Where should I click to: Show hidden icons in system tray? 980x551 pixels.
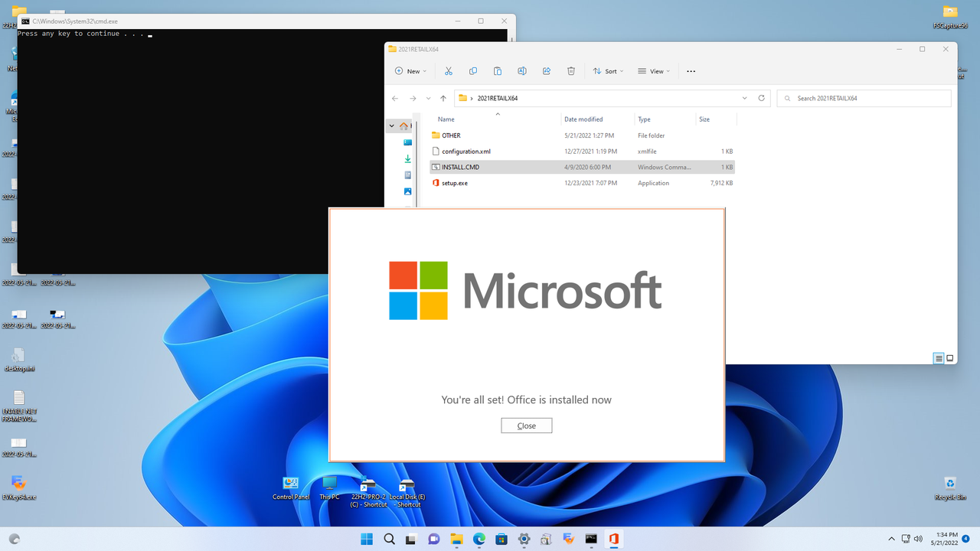click(891, 539)
